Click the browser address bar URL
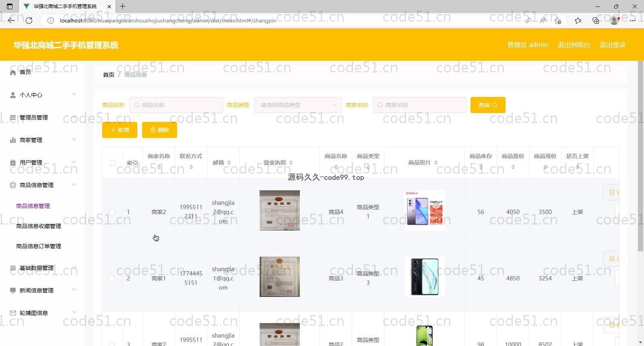 [168, 21]
